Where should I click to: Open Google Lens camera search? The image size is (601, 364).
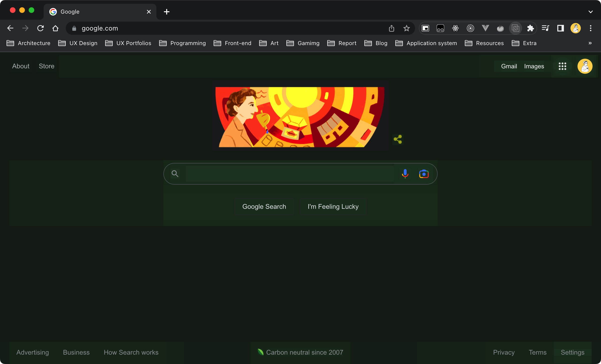point(424,174)
